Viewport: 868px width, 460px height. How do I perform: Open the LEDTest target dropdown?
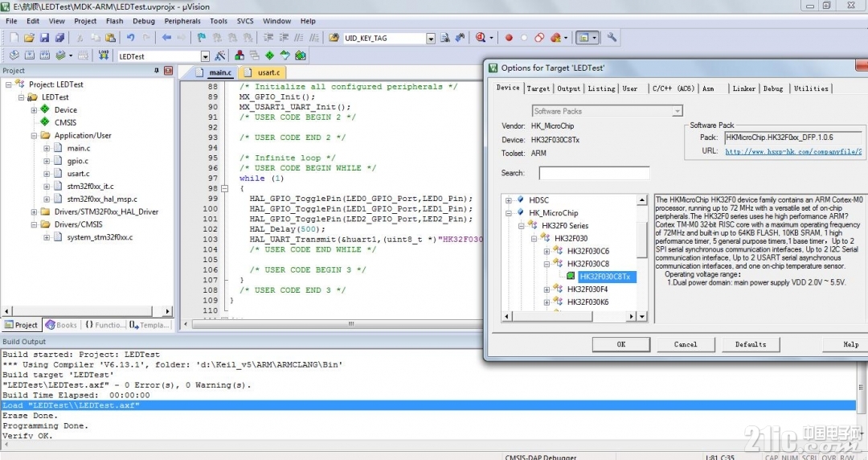(x=205, y=56)
